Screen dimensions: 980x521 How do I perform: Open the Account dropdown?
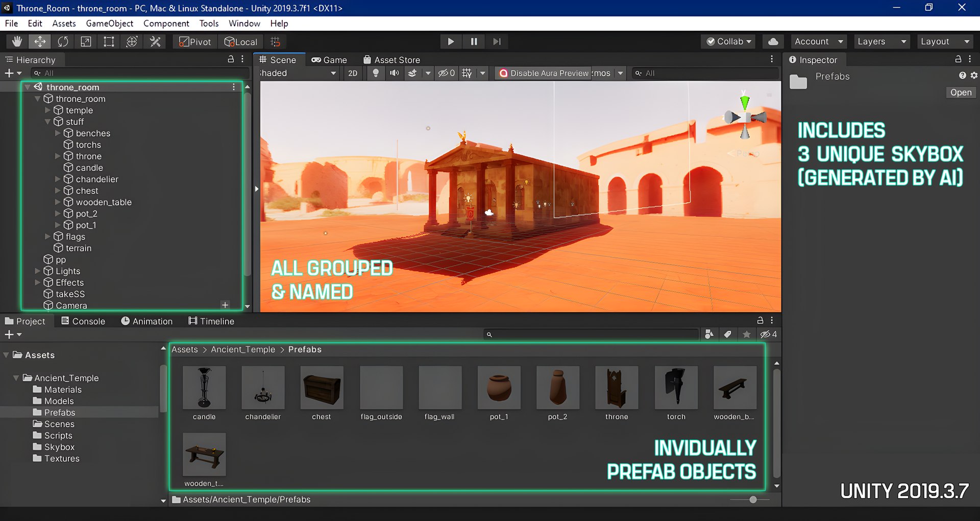819,41
